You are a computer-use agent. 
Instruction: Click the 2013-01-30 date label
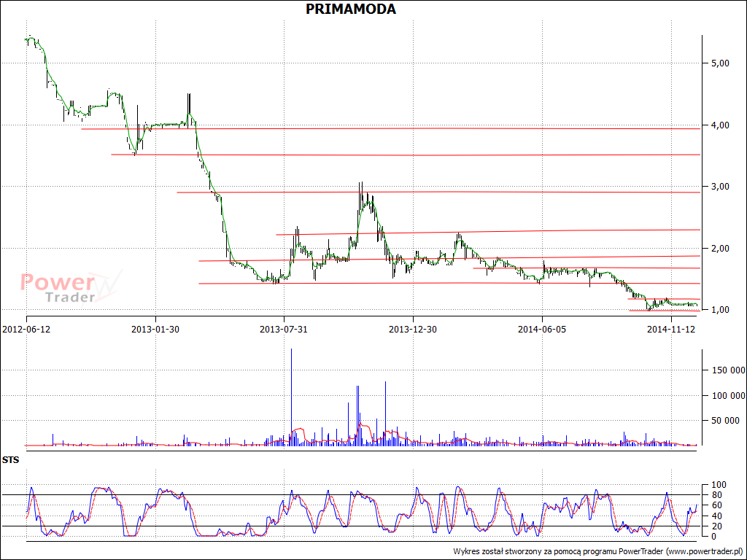point(155,329)
